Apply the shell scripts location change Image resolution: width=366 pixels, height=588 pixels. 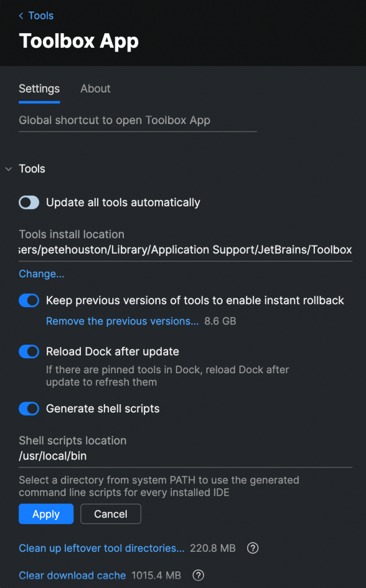pos(46,514)
